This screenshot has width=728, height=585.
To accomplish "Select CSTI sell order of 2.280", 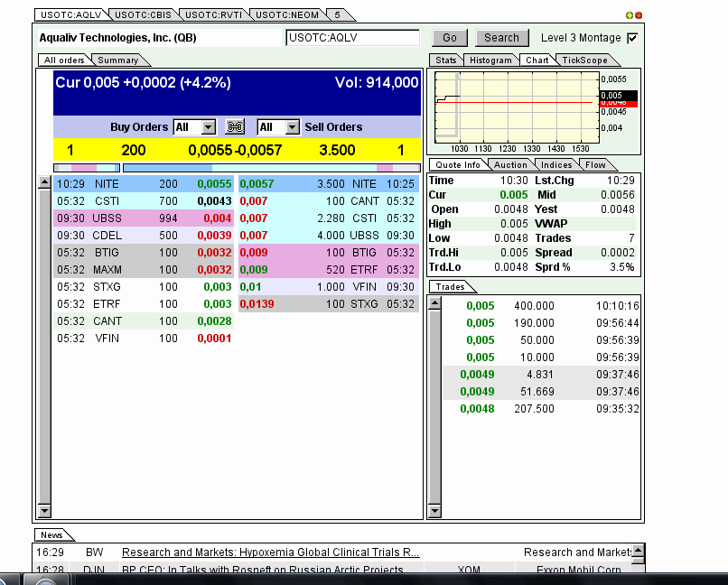I will [x=329, y=218].
